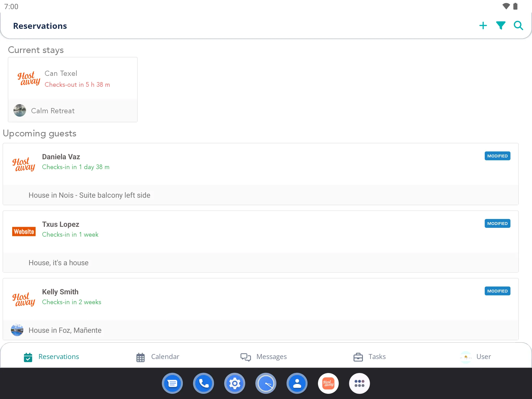Tap the add new reservation plus icon
The width and height of the screenshot is (532, 399).
click(x=483, y=25)
